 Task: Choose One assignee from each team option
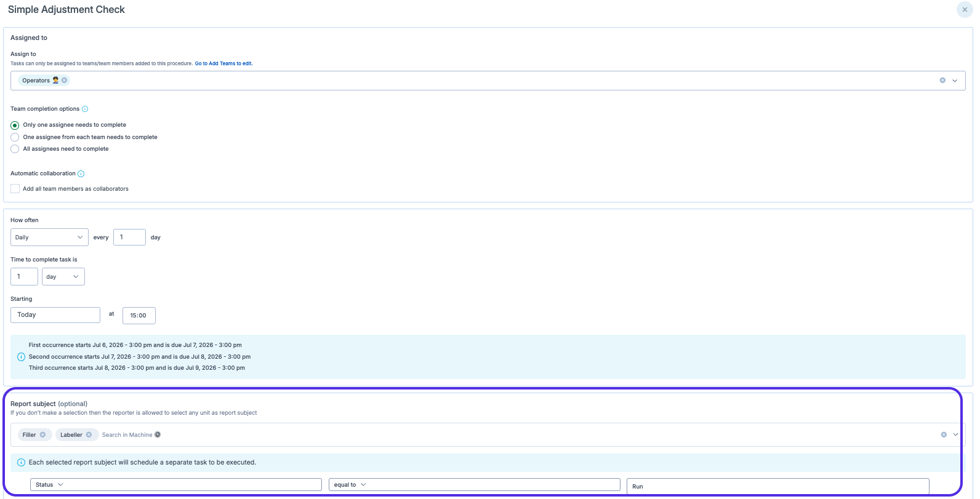(15, 137)
